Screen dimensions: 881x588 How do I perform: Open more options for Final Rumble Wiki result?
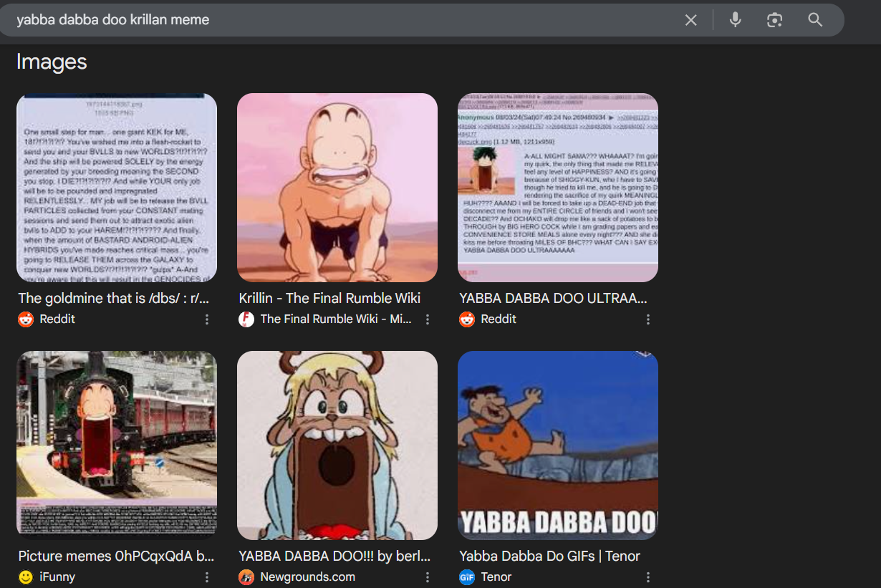tap(428, 319)
